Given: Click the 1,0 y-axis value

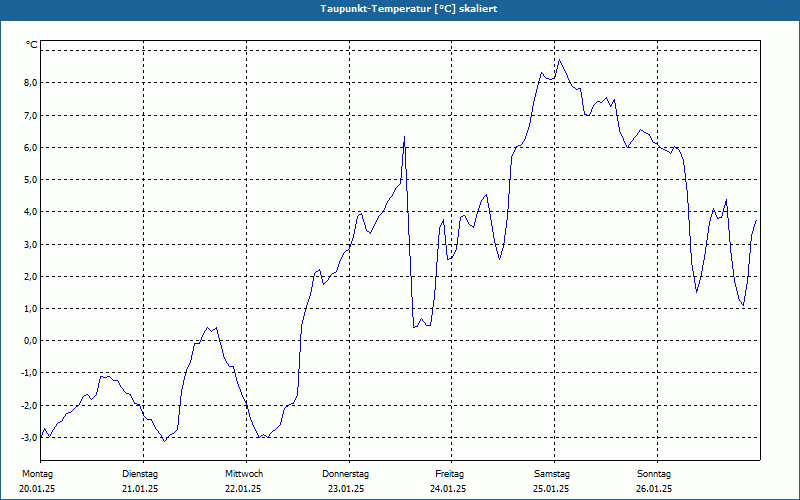Looking at the screenshot, I should pyautogui.click(x=30, y=309).
